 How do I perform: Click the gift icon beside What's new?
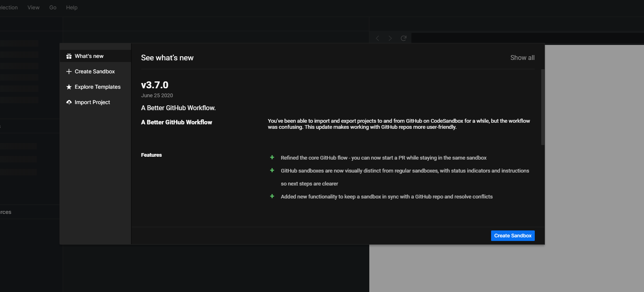(x=69, y=56)
